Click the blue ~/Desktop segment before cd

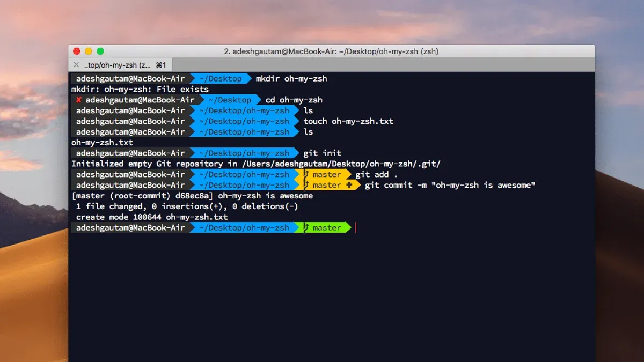point(230,100)
